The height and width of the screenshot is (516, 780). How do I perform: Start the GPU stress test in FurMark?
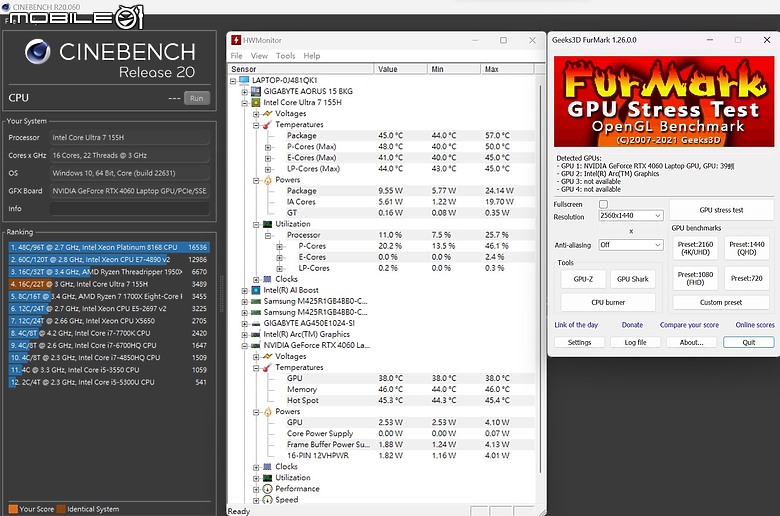(x=721, y=210)
